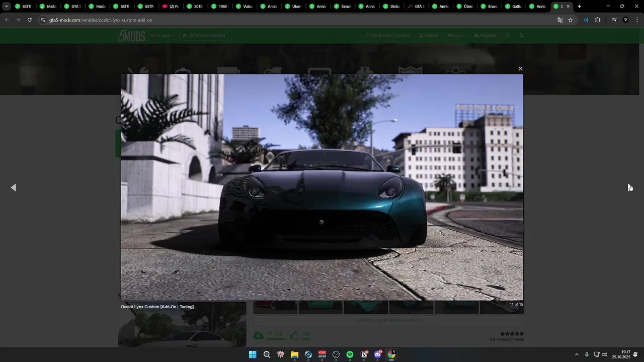Image resolution: width=644 pixels, height=362 pixels.
Task: View site information beside the URL
Action: click(43, 20)
